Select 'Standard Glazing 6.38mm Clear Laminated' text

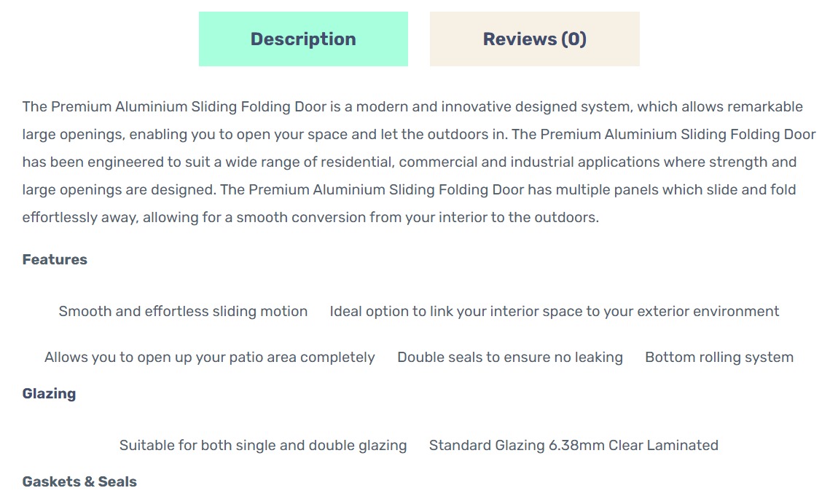[x=573, y=445]
